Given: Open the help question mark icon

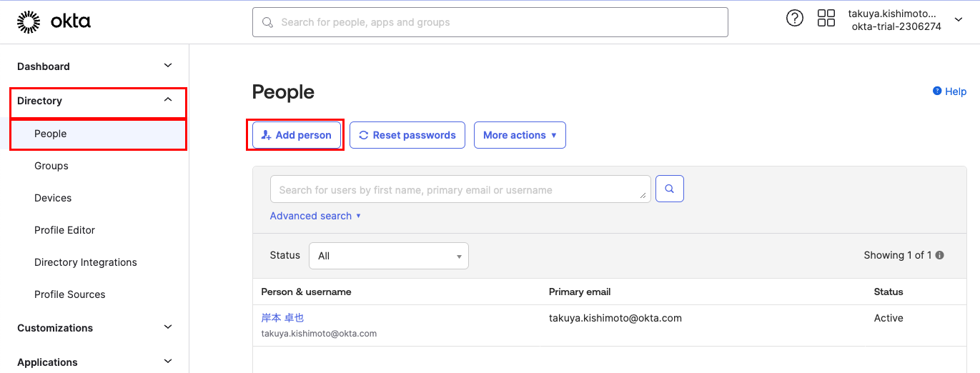Looking at the screenshot, I should point(794,19).
